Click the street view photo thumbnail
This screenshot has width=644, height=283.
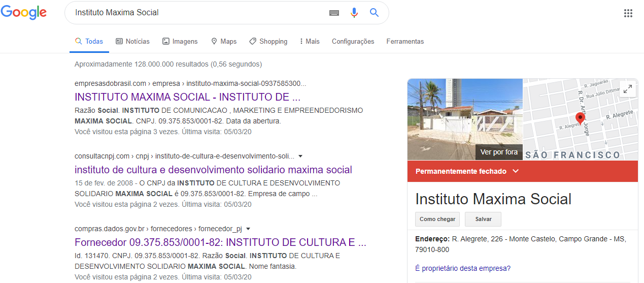(465, 119)
